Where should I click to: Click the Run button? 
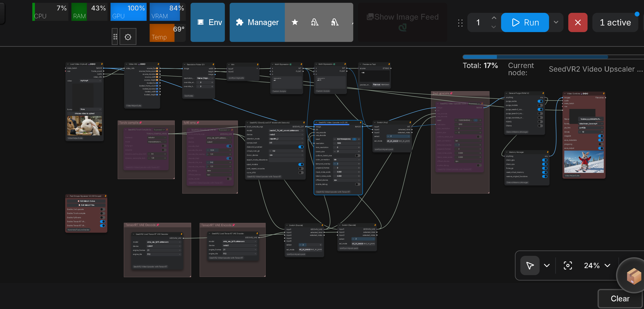pos(525,22)
